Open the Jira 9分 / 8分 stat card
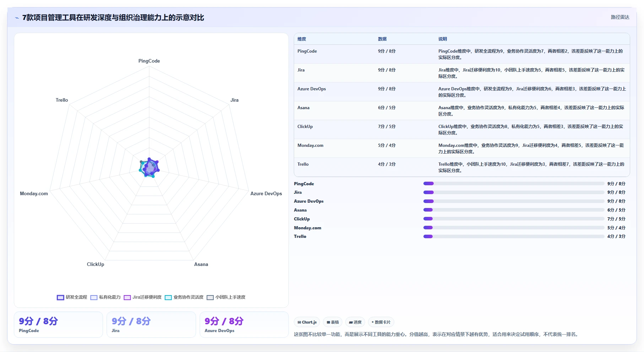 click(x=151, y=325)
